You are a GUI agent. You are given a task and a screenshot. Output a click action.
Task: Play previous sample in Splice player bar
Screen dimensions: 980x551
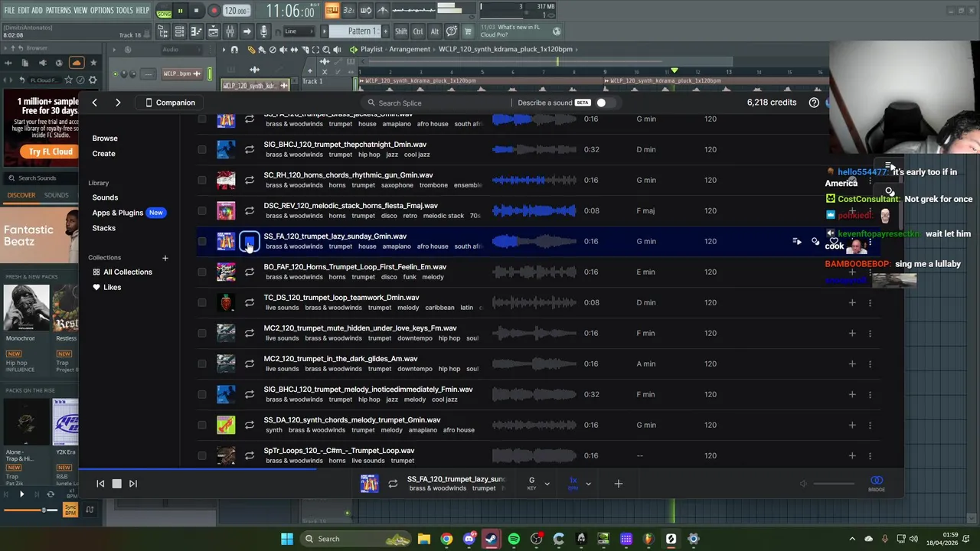[x=100, y=484]
